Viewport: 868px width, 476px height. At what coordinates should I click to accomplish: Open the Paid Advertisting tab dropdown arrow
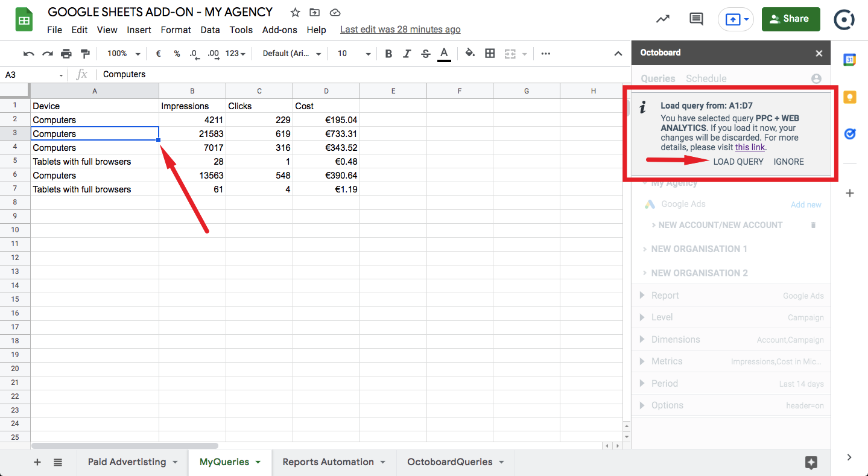point(175,462)
